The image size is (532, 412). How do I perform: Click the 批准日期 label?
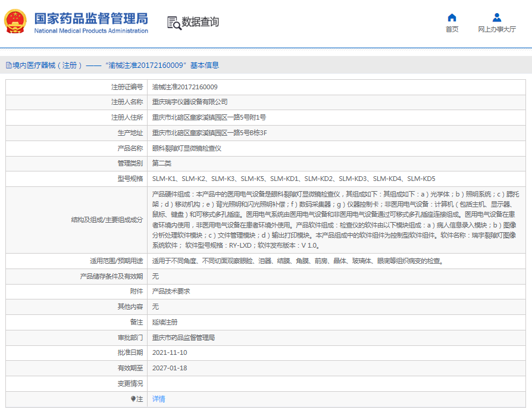[x=130, y=352]
